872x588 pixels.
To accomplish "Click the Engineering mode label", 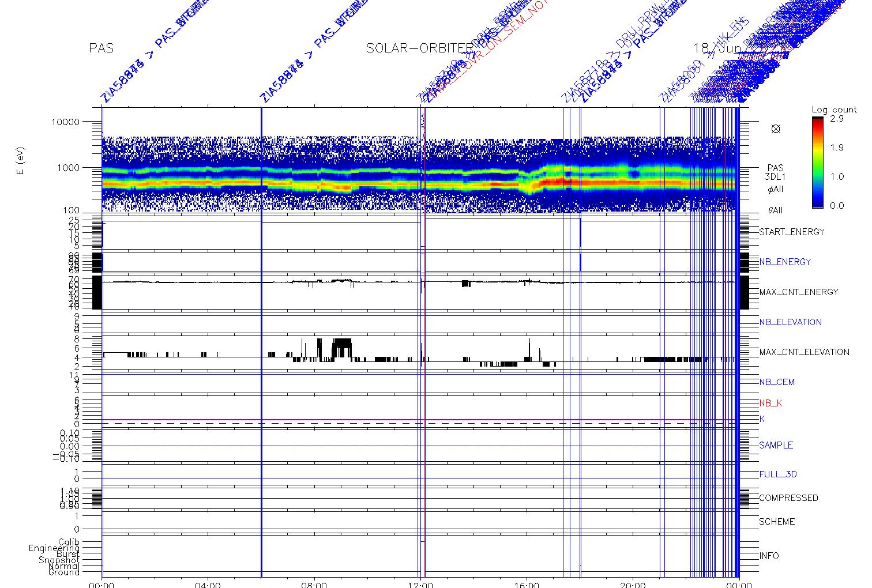I will (x=54, y=548).
